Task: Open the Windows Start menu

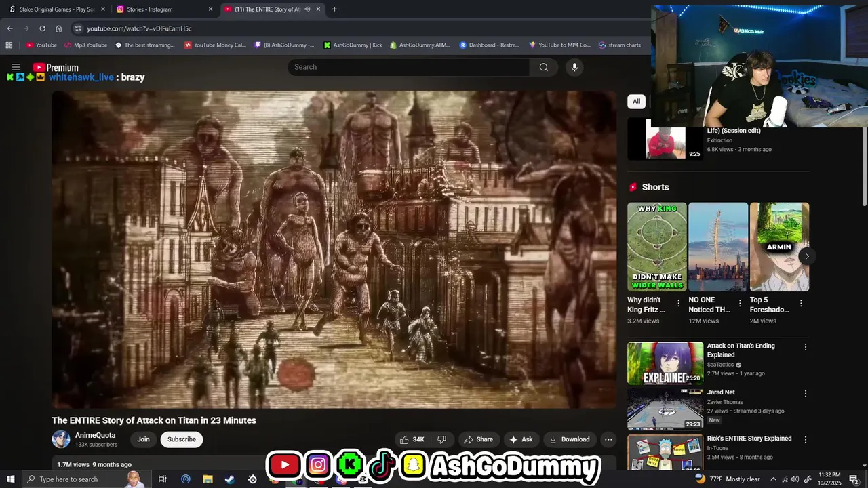Action: (x=10, y=479)
